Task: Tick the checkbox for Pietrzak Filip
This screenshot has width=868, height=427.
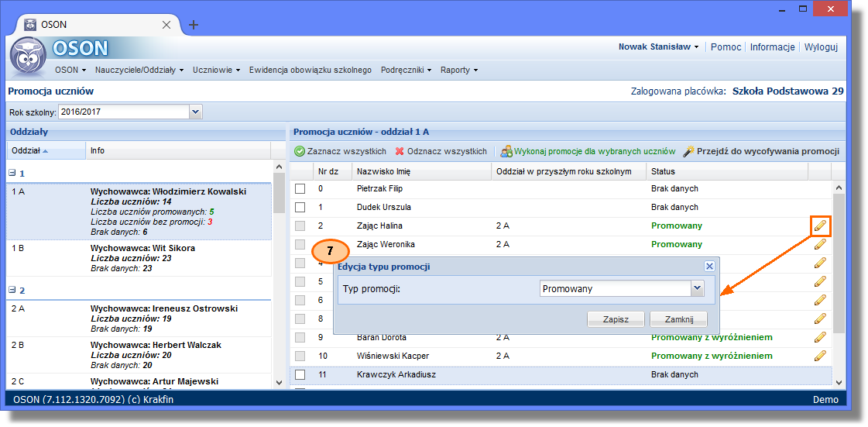Action: (x=300, y=189)
